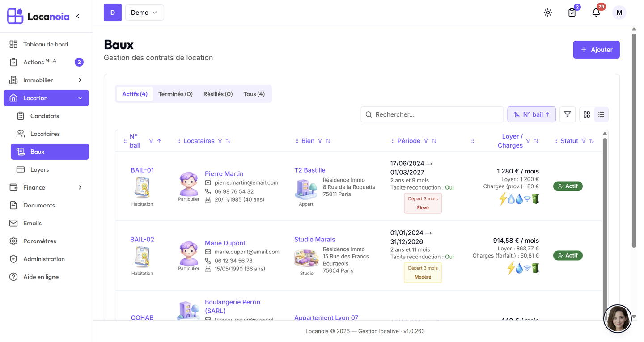This screenshot has height=342, width=644.
Task: Sort the Locataires column
Action: pyautogui.click(x=228, y=141)
